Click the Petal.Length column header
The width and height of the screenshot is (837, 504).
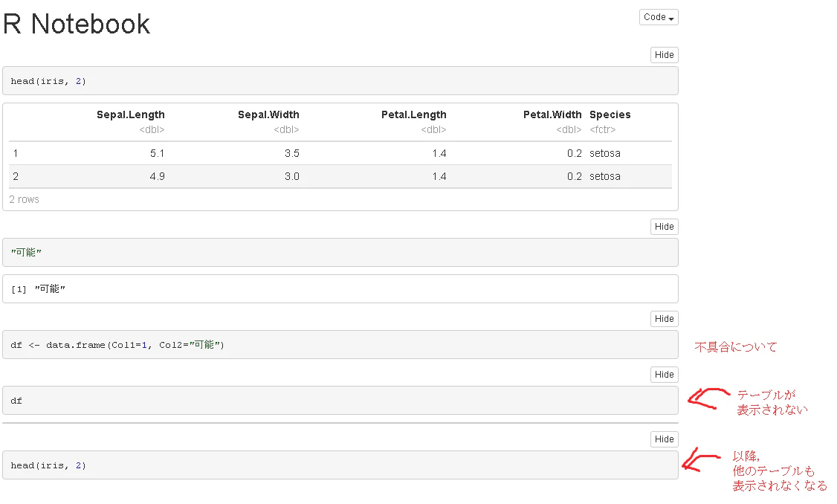click(x=414, y=114)
